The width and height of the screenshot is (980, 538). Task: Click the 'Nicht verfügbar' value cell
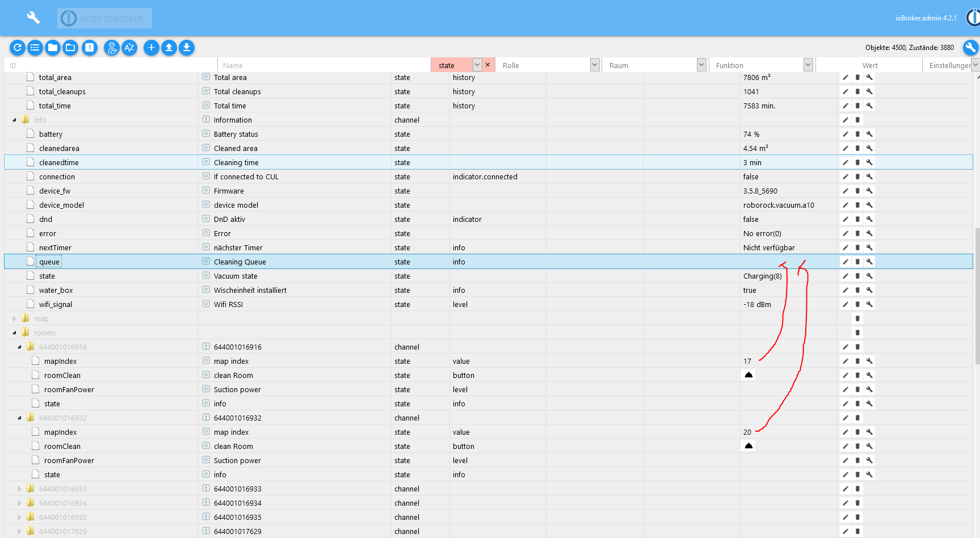(x=769, y=247)
